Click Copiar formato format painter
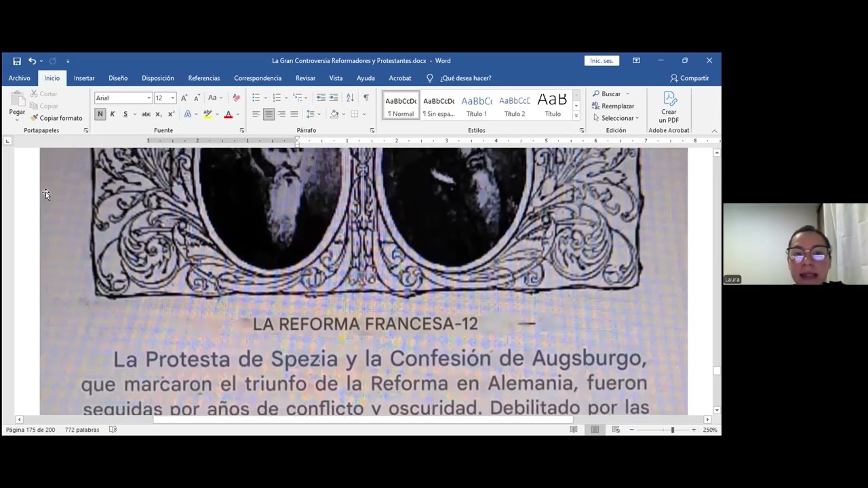This screenshot has height=488, width=868. [56, 118]
